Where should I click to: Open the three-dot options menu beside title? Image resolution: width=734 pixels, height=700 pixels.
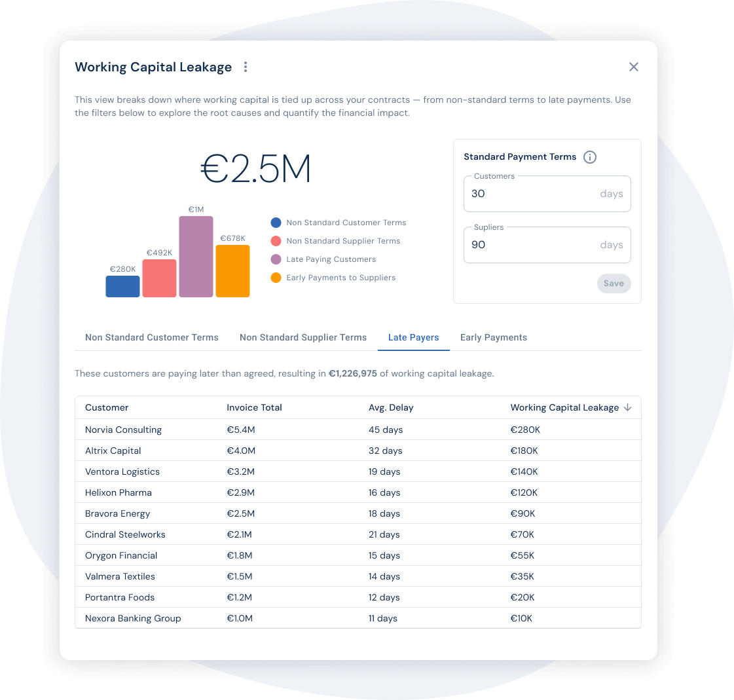(246, 67)
